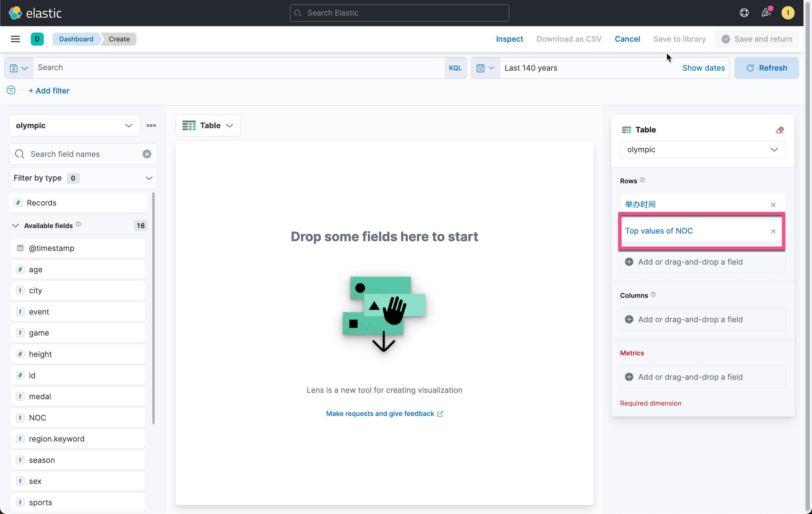
Task: Open the 举办时间 dimension settings
Action: 640,204
